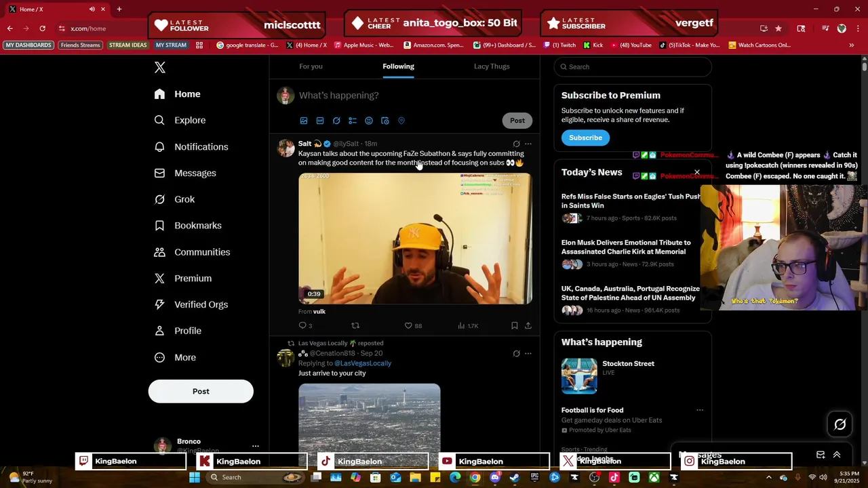
Task: Open Windows Start menu
Action: (x=195, y=477)
